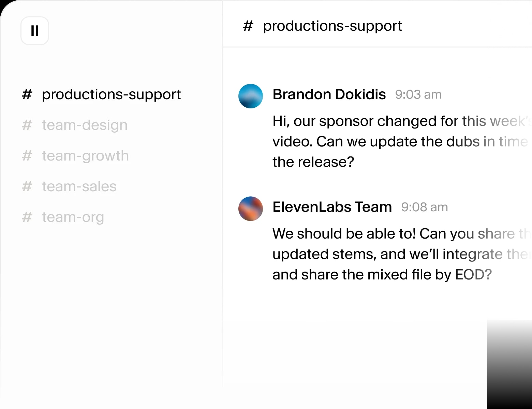Image resolution: width=532 pixels, height=409 pixels.
Task: Click the ElevenLabs Team name
Action: pos(332,207)
